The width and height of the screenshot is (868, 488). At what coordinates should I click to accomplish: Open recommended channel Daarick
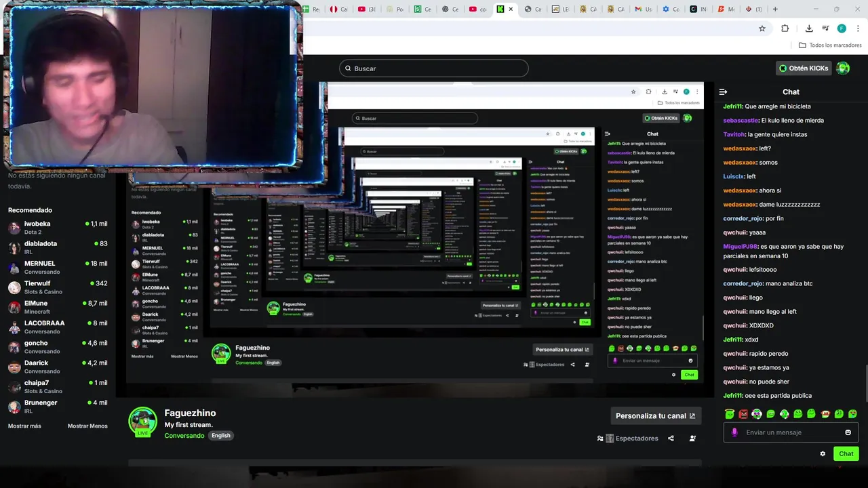click(58, 367)
